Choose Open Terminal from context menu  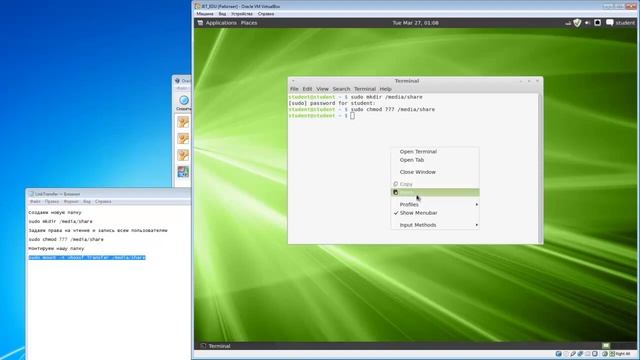[x=435, y=151]
